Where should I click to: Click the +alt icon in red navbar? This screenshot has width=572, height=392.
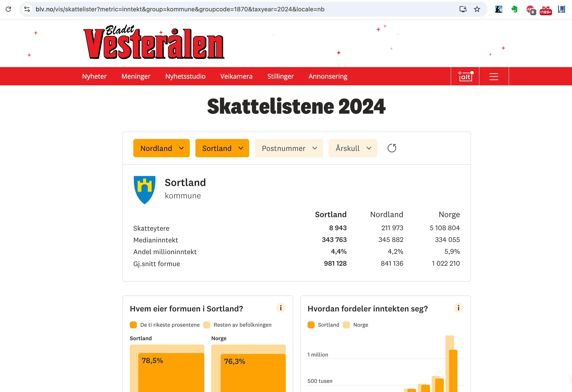tap(465, 76)
